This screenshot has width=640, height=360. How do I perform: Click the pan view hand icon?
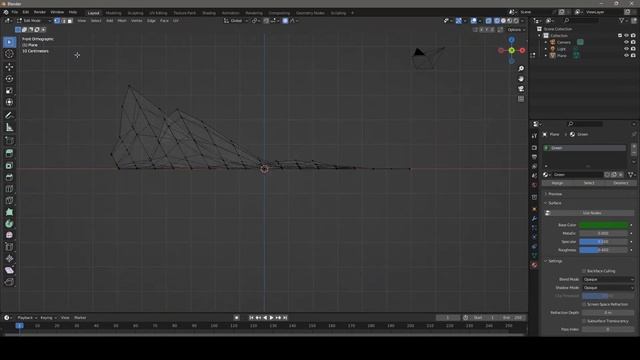[521, 79]
